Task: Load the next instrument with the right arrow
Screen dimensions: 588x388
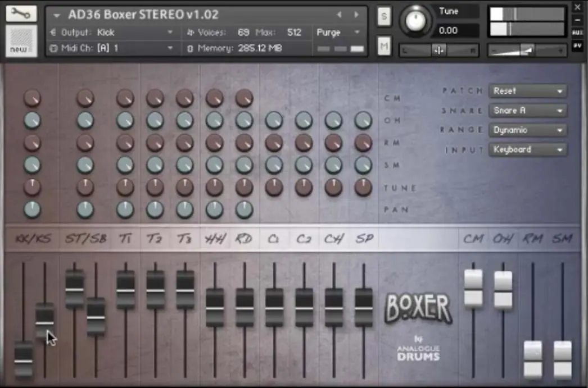Action: 356,15
